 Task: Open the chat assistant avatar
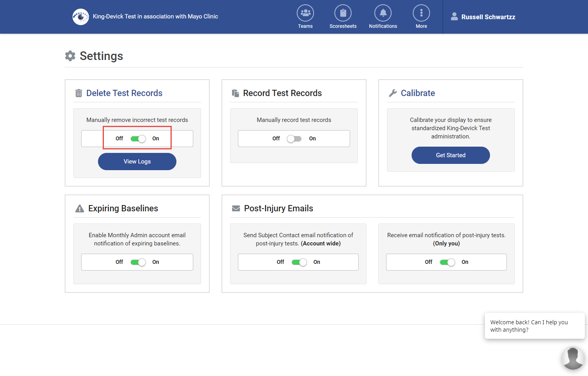click(x=573, y=358)
